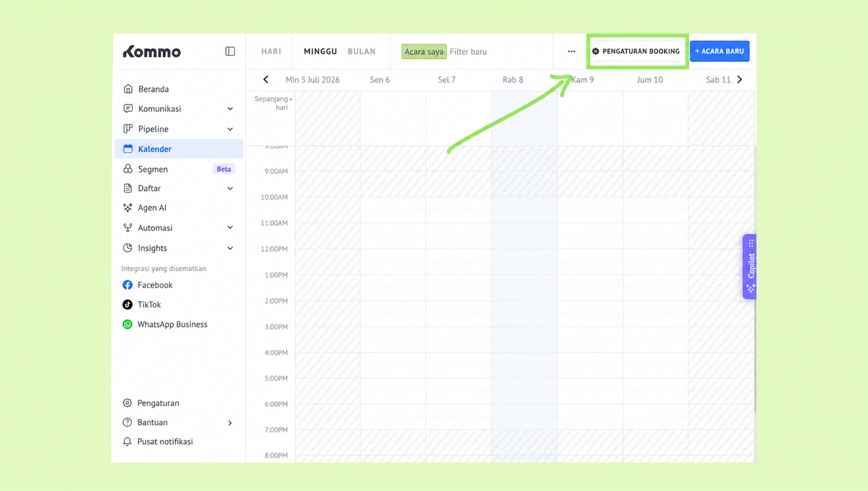Image resolution: width=868 pixels, height=491 pixels.
Task: Open Segmen from the sidebar
Action: point(179,169)
